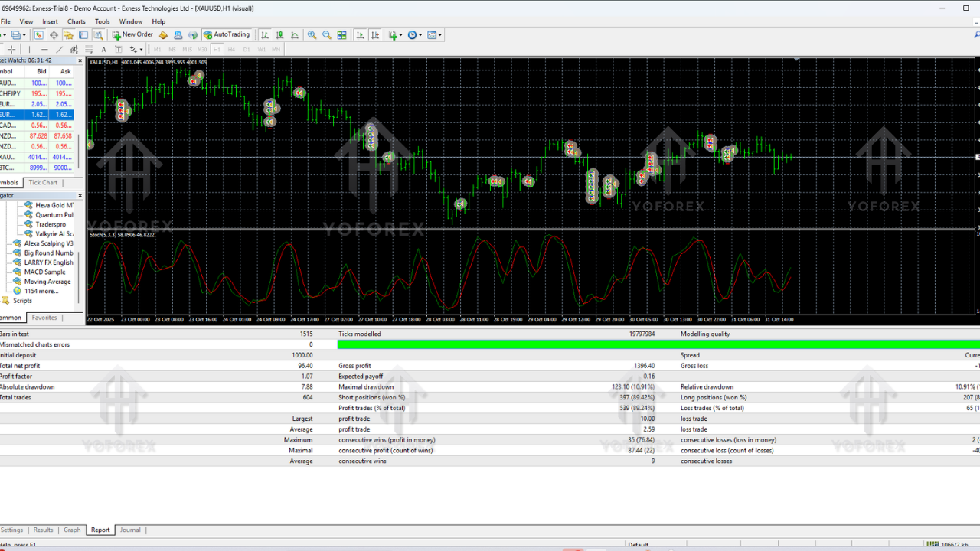Select the Text tool
The height and width of the screenshot is (551, 980).
[103, 49]
